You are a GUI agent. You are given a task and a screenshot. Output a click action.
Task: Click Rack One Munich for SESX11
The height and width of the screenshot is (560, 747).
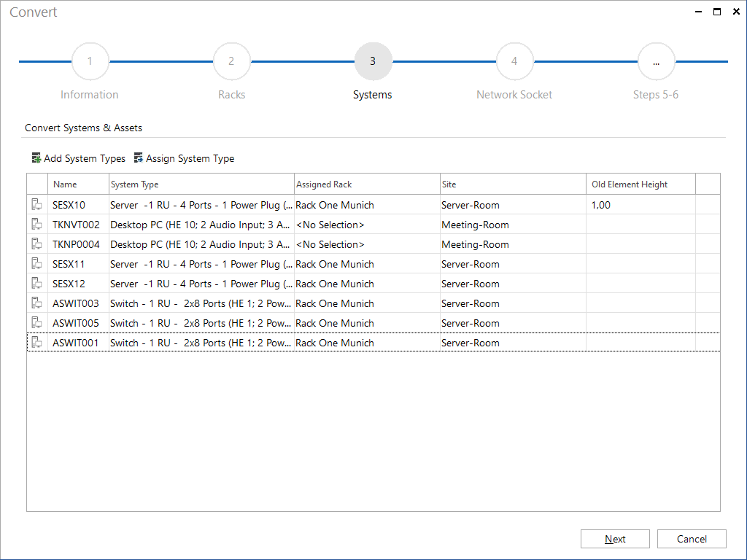tap(334, 264)
